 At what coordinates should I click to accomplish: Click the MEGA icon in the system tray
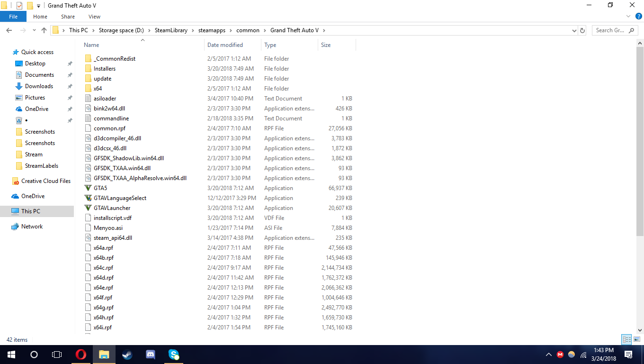click(x=560, y=355)
